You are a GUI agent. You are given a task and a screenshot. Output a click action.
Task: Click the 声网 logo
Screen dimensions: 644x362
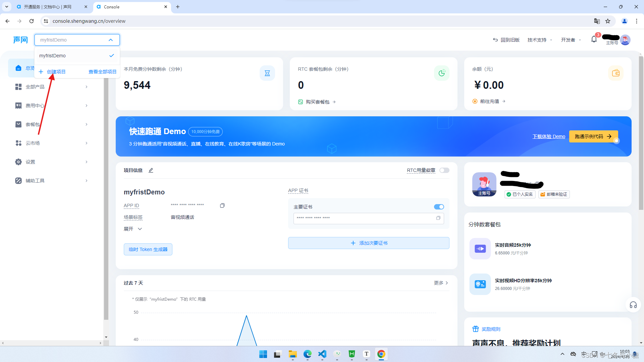coord(20,40)
